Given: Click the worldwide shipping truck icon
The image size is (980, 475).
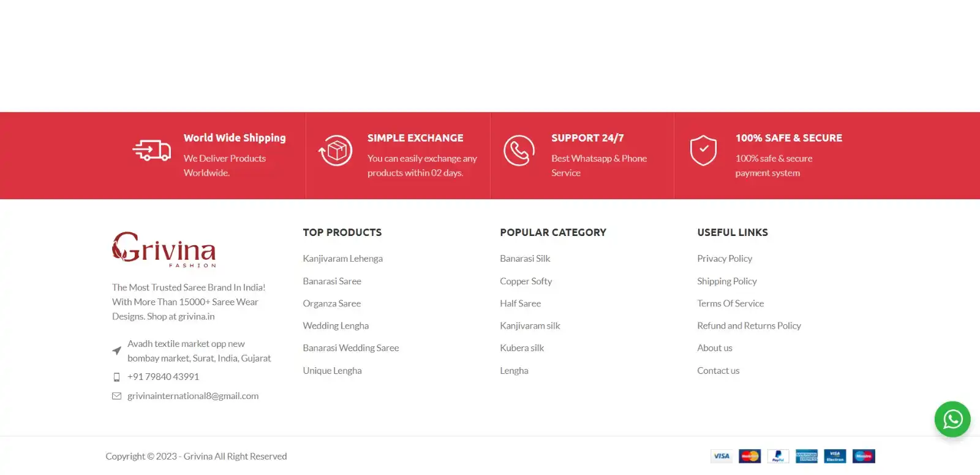Looking at the screenshot, I should [x=151, y=150].
